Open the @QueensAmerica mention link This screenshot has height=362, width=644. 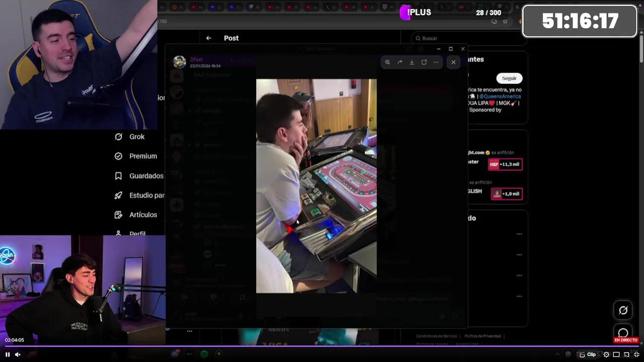click(500, 97)
